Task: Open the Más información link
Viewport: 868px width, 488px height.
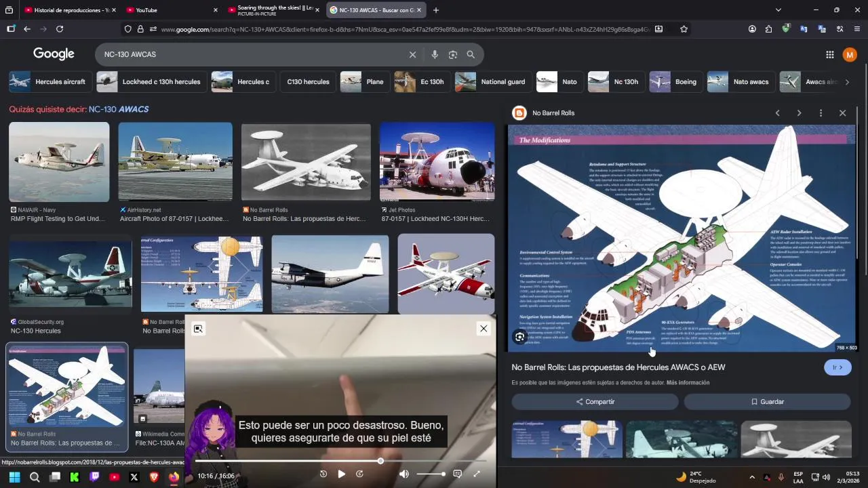Action: click(688, 383)
